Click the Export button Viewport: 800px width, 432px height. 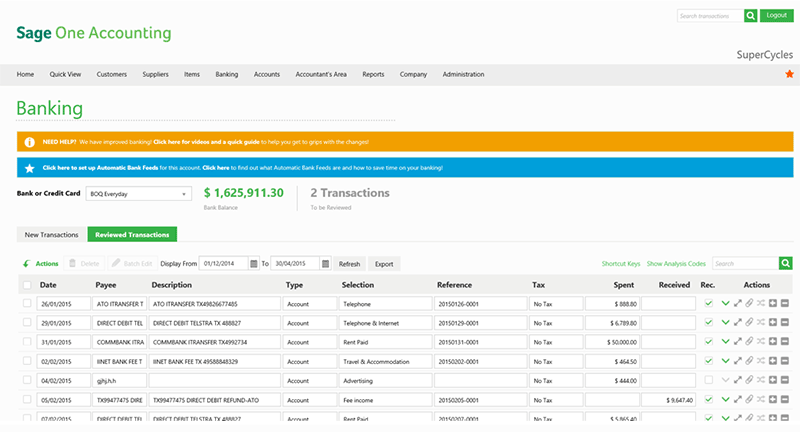click(384, 264)
